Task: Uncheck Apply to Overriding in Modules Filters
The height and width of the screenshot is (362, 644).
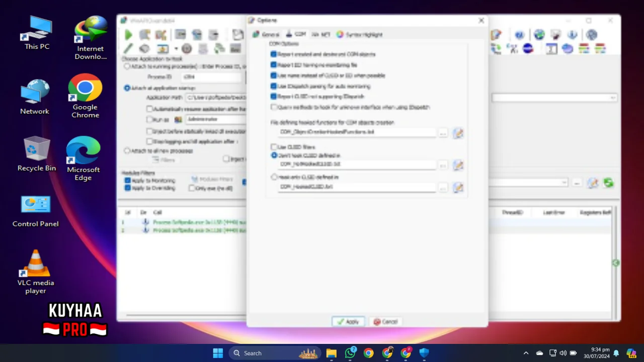Action: (x=127, y=188)
